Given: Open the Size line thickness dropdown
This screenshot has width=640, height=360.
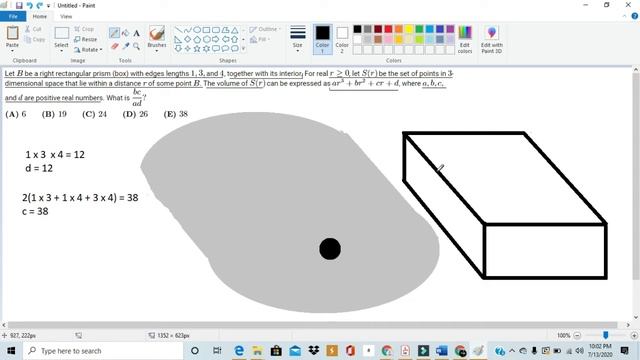Looking at the screenshot, I should [x=298, y=39].
